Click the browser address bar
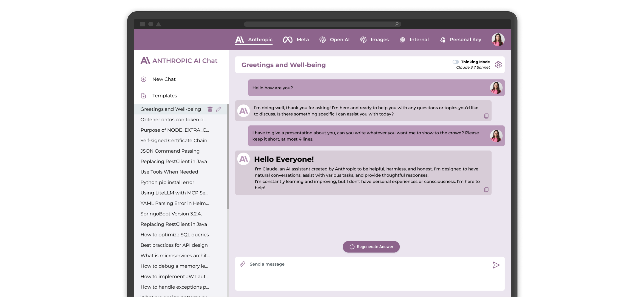This screenshot has height=297, width=644. pyautogui.click(x=322, y=24)
